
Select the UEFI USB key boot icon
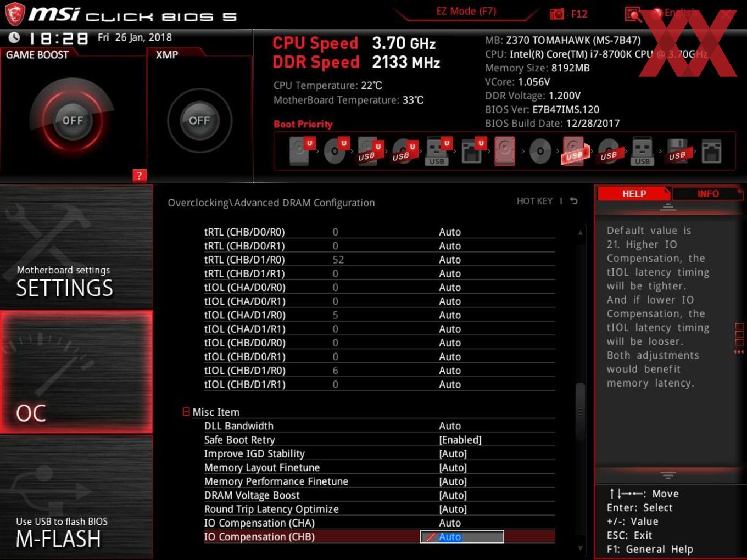438,151
